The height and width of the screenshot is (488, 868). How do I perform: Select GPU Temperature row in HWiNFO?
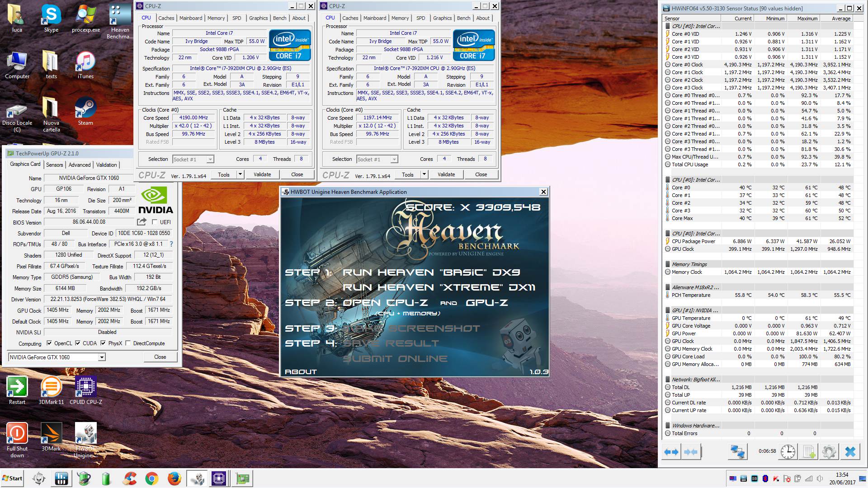758,318
